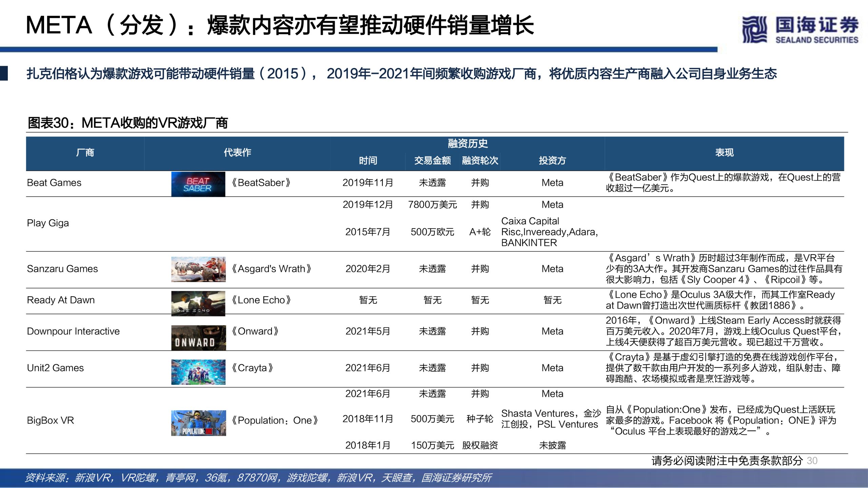Click the page number 30
This screenshot has width=868, height=488.
coord(812,461)
